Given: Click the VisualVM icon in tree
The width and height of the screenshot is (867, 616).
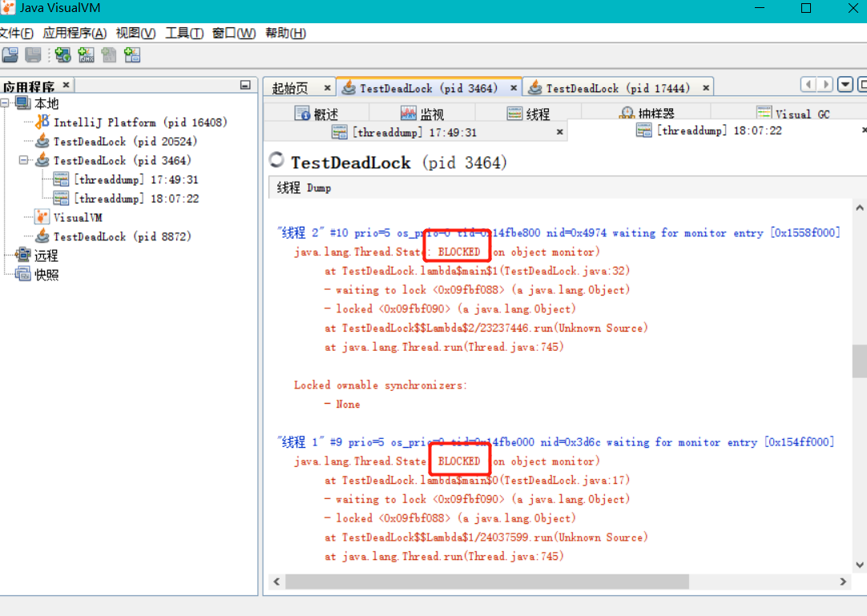Looking at the screenshot, I should pyautogui.click(x=42, y=217).
